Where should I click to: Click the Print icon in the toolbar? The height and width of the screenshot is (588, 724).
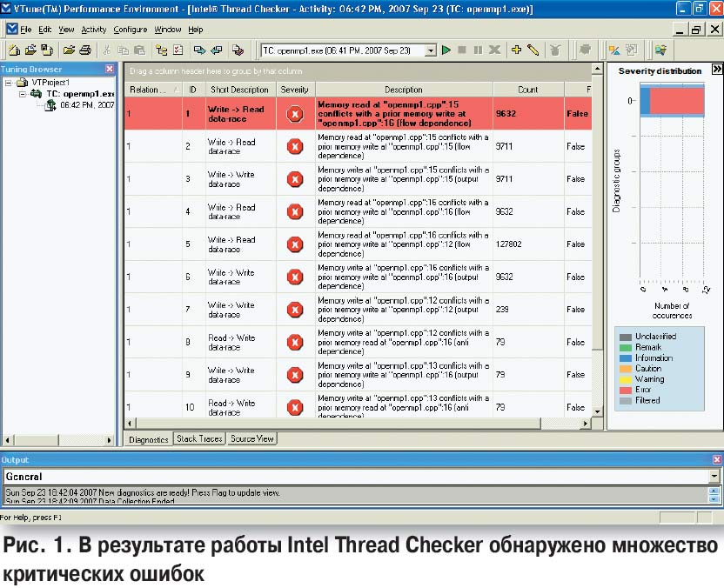(x=84, y=50)
